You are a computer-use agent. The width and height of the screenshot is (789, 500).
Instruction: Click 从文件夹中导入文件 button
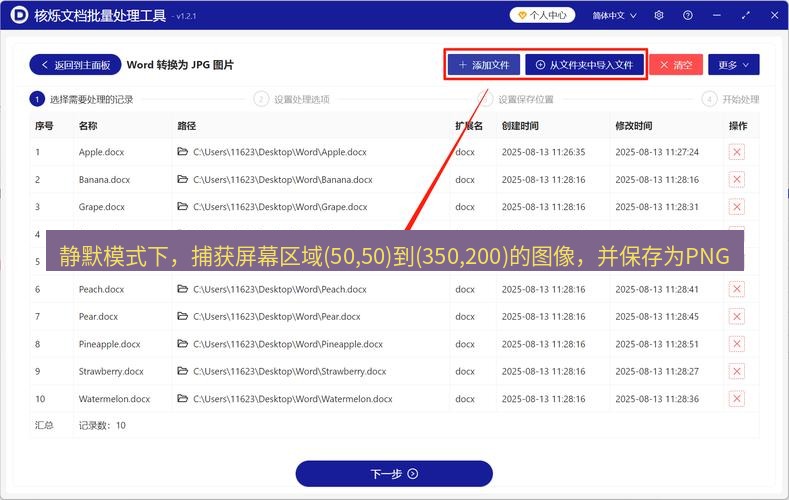pyautogui.click(x=585, y=65)
